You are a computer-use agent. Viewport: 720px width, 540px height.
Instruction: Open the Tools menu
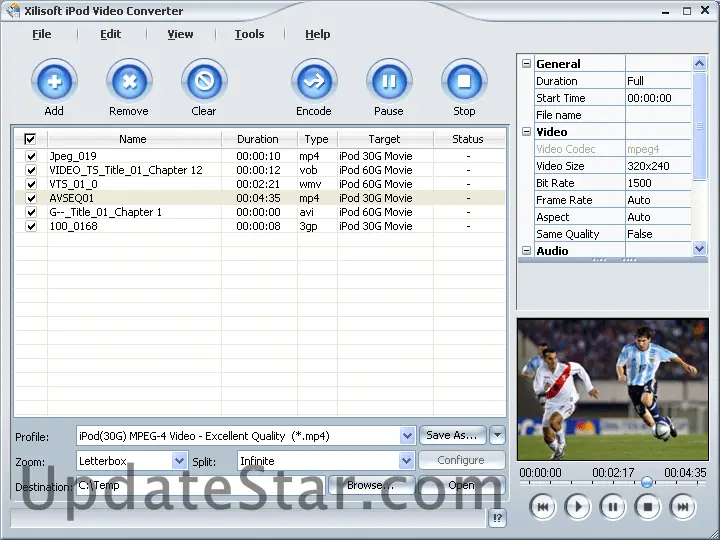tap(249, 34)
